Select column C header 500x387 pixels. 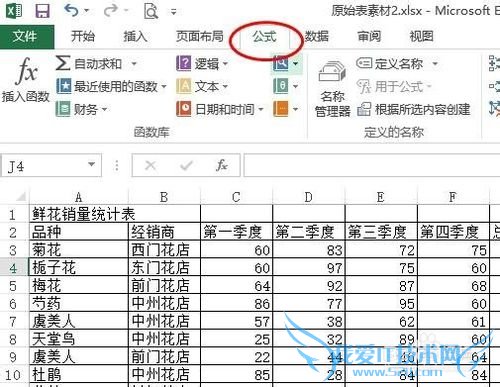236,197
